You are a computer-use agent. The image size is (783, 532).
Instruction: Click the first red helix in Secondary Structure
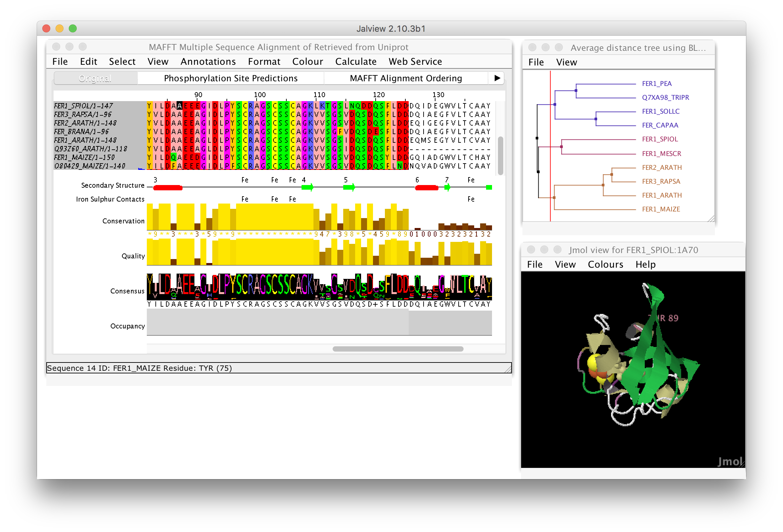point(167,188)
